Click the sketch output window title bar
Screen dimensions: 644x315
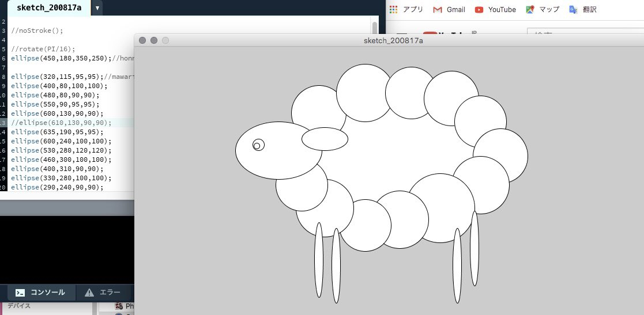[386, 40]
